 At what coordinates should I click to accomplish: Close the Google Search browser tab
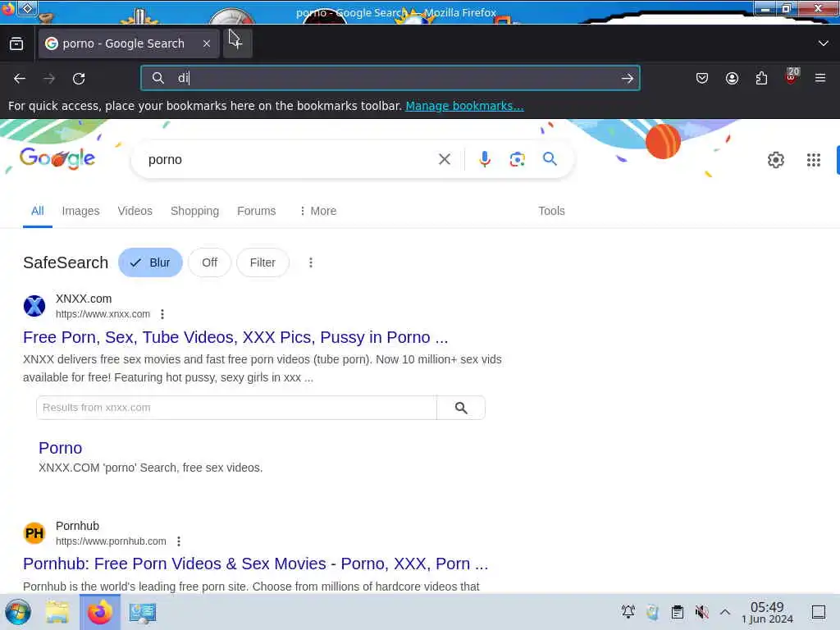pos(207,43)
